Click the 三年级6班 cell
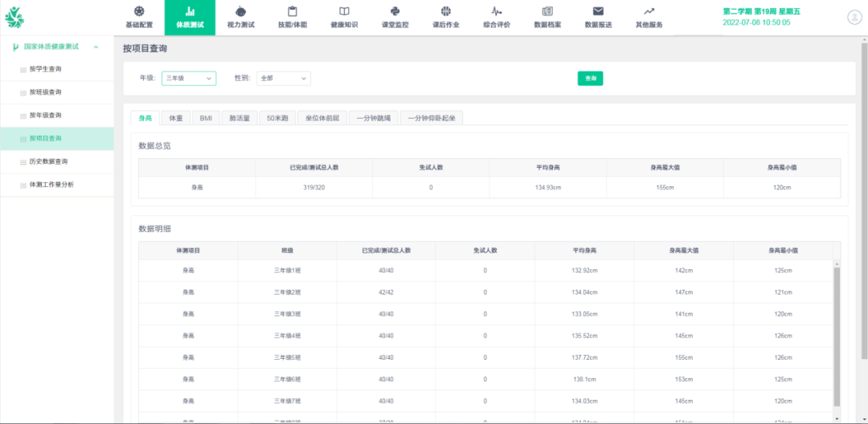 [x=287, y=380]
